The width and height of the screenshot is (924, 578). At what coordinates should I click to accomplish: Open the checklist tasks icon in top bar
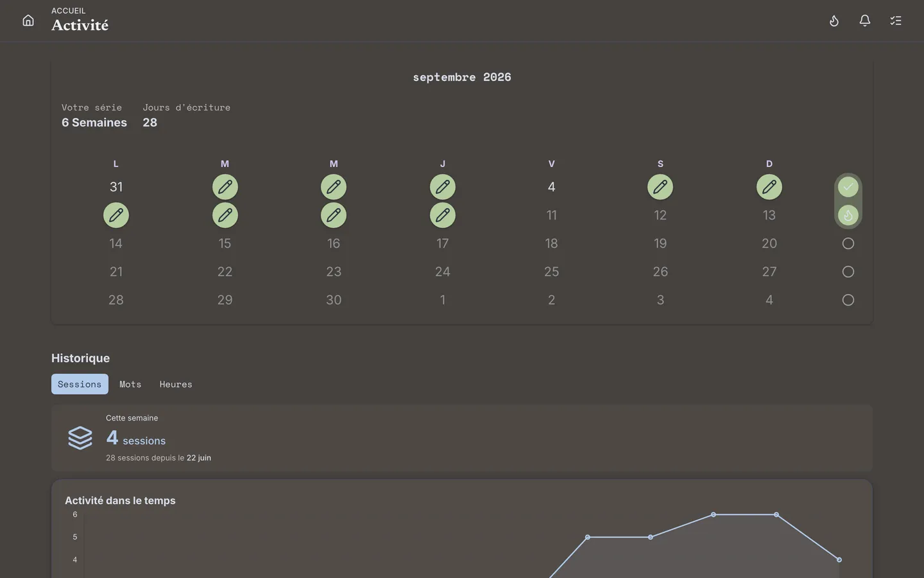click(x=896, y=21)
